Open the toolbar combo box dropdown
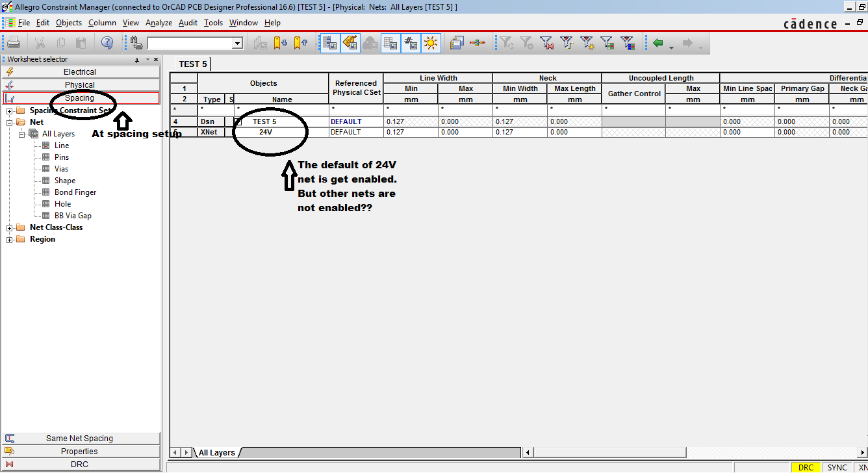 pos(237,44)
